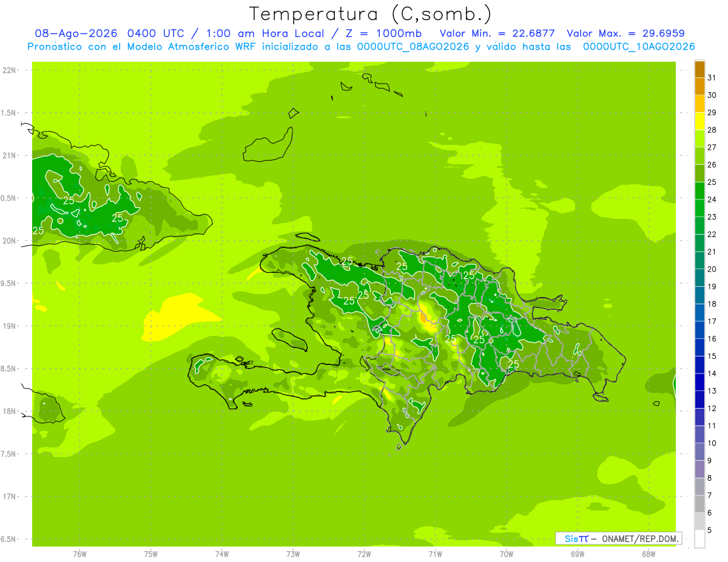The width and height of the screenshot is (728, 562).
Task: Click the 'Valor Min. = 22.6877' value
Action: pyautogui.click(x=497, y=33)
